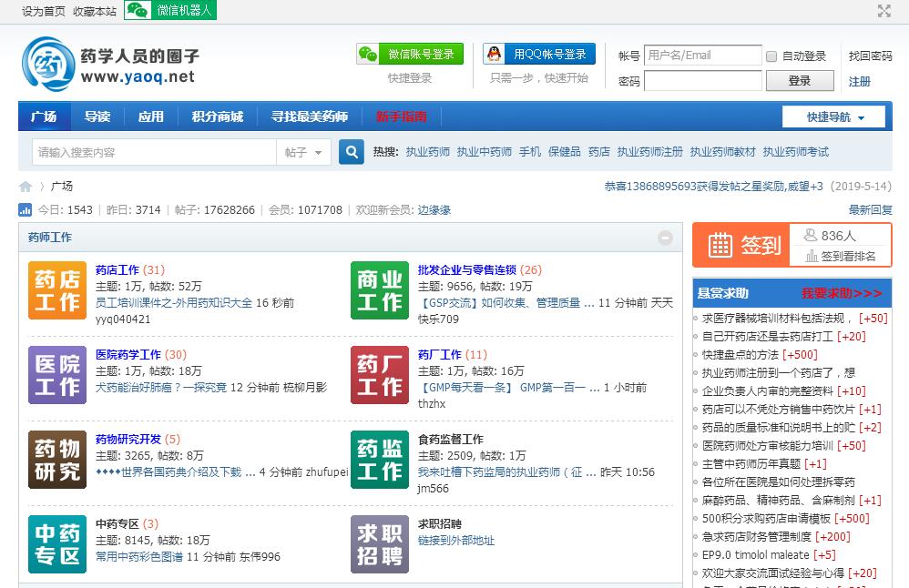Open the purple 医院工作 forum icon
The width and height of the screenshot is (909, 588).
click(57, 375)
